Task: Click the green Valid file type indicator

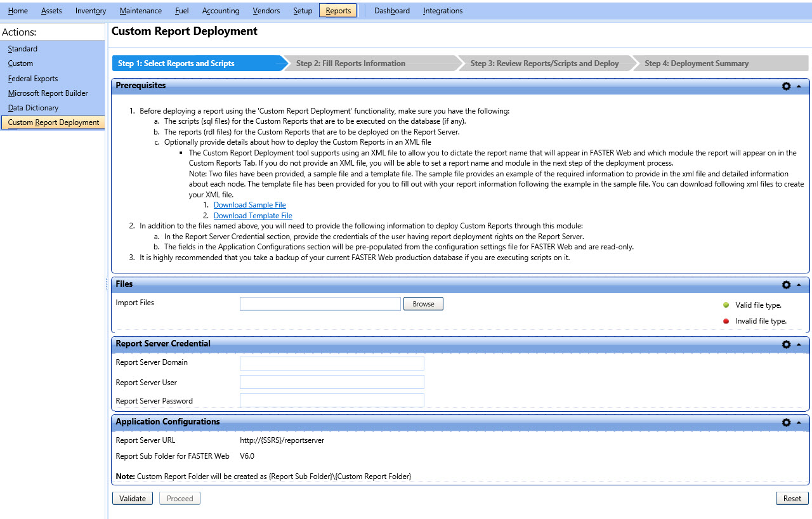Action: pyautogui.click(x=726, y=305)
